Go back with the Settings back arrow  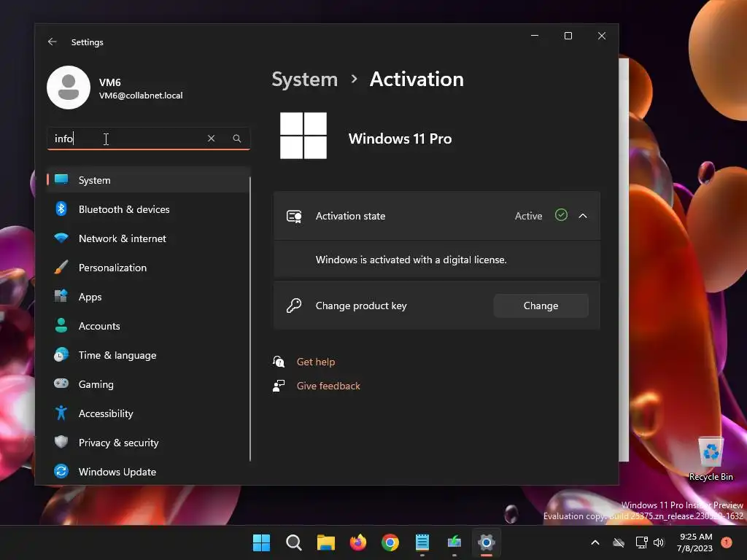click(x=52, y=42)
